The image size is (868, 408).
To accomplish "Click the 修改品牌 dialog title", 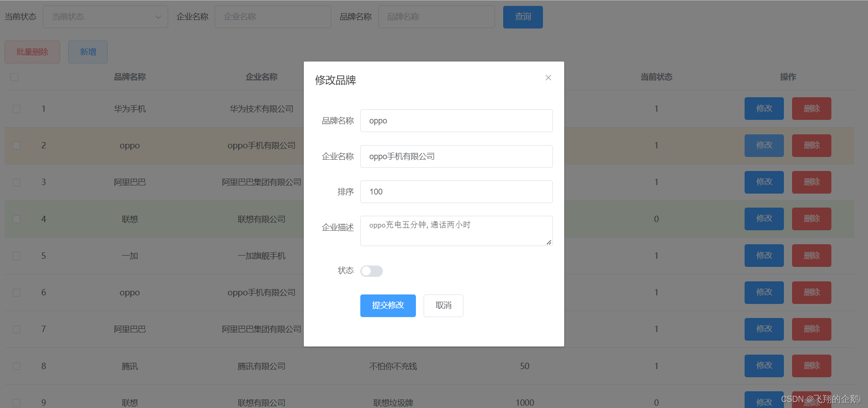I will tap(335, 80).
